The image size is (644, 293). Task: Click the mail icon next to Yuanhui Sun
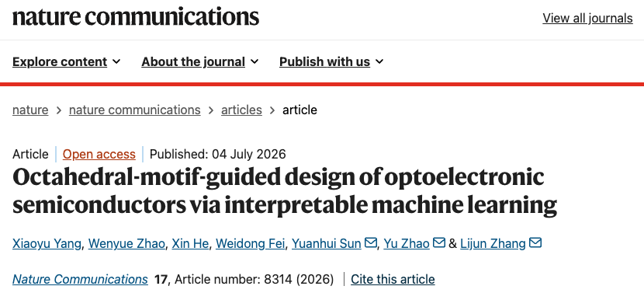click(370, 243)
